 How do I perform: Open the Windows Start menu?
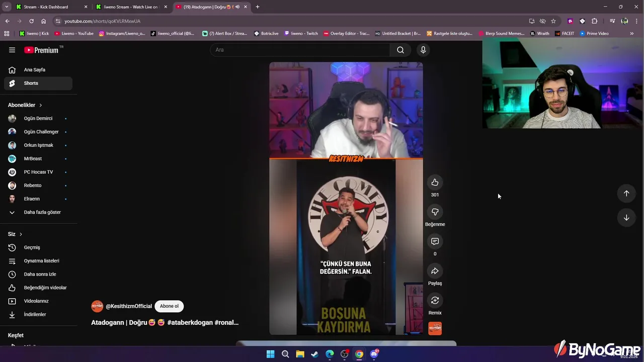click(270, 354)
